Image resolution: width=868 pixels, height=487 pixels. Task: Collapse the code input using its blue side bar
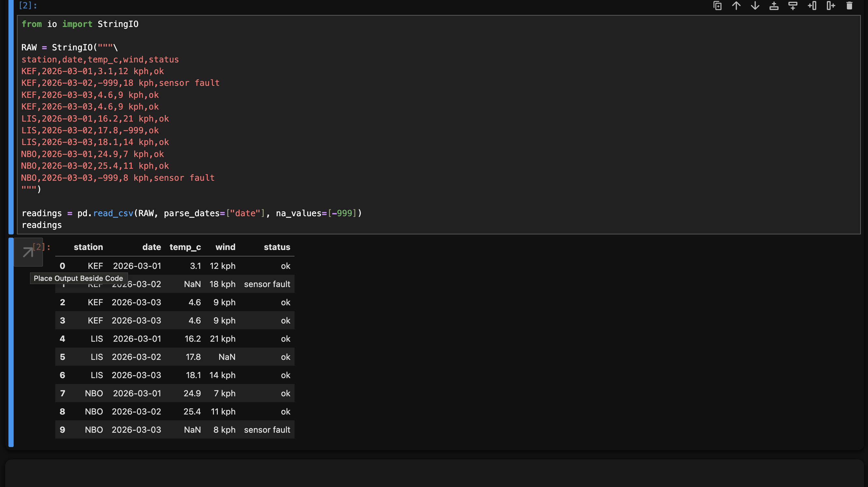click(x=11, y=117)
